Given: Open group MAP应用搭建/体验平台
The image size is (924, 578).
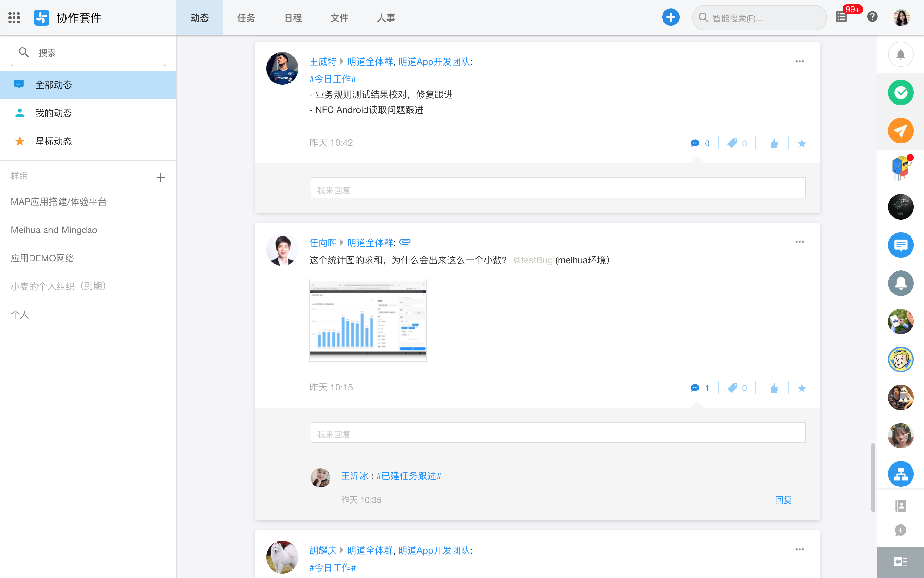Looking at the screenshot, I should [x=59, y=201].
